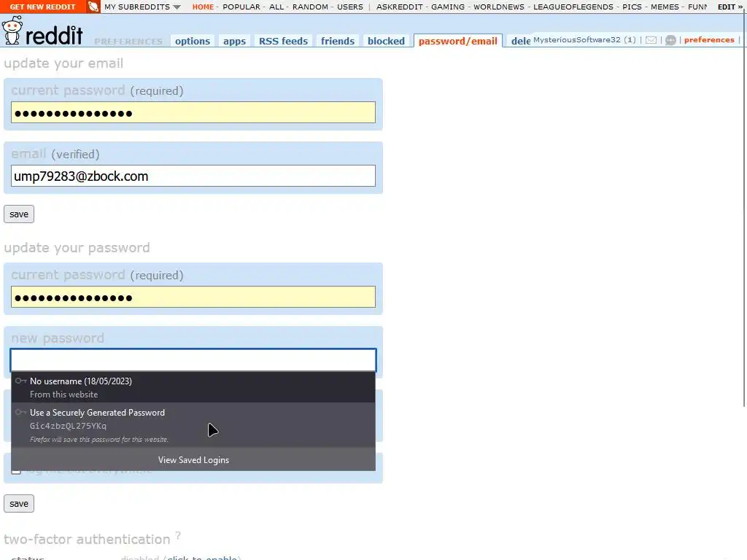
Task: Click the two-factor authentication help question mark
Action: click(178, 535)
